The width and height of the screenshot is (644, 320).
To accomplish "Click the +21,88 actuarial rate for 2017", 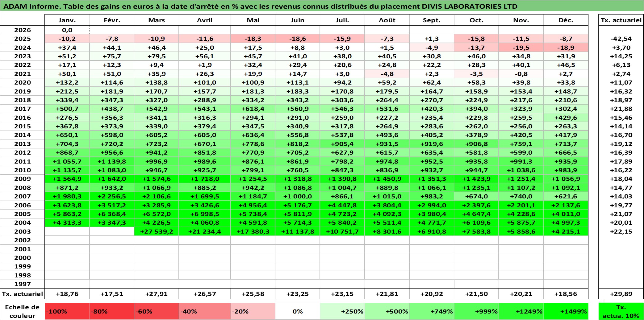I will [x=621, y=109].
